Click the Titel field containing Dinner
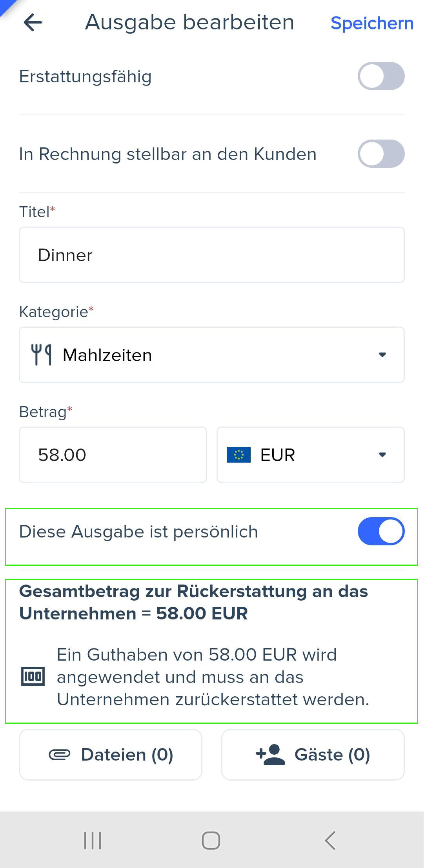Viewport: 426px width, 868px height. point(212,255)
